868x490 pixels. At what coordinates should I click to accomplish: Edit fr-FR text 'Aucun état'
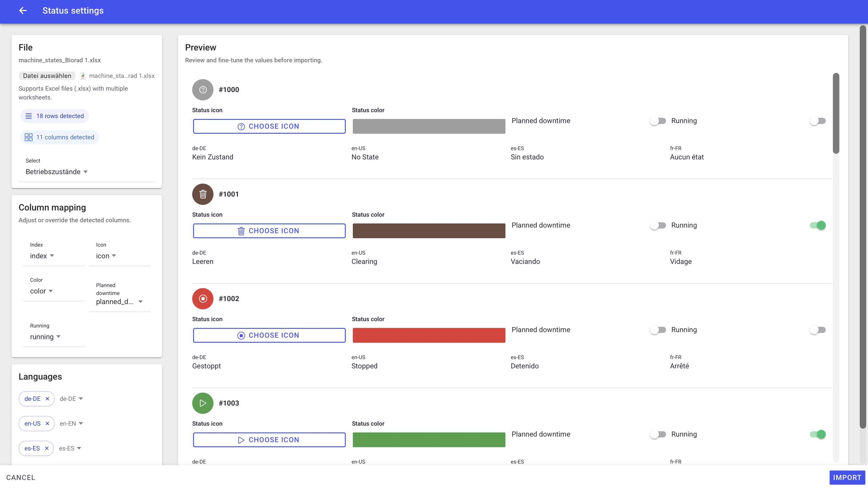(687, 157)
